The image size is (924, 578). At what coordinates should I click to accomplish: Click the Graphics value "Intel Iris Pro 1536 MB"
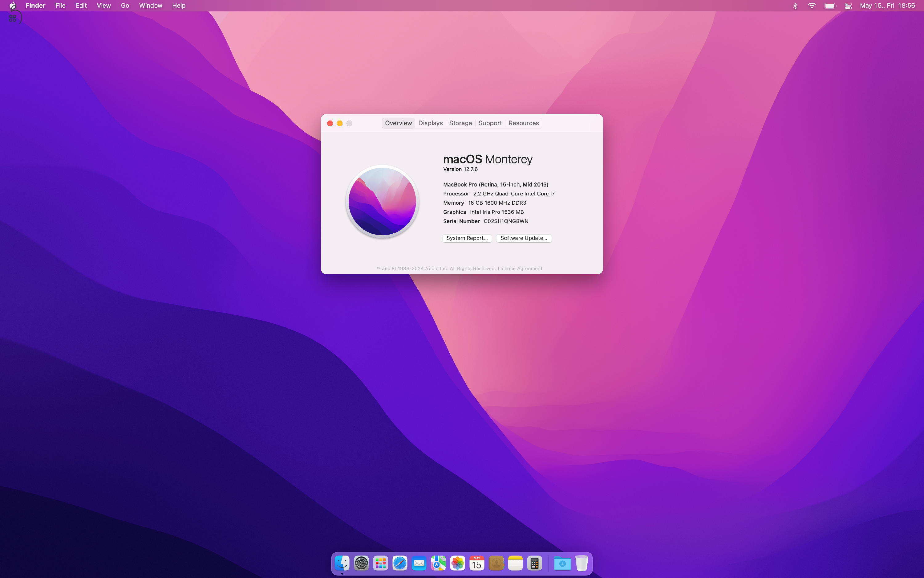497,212
